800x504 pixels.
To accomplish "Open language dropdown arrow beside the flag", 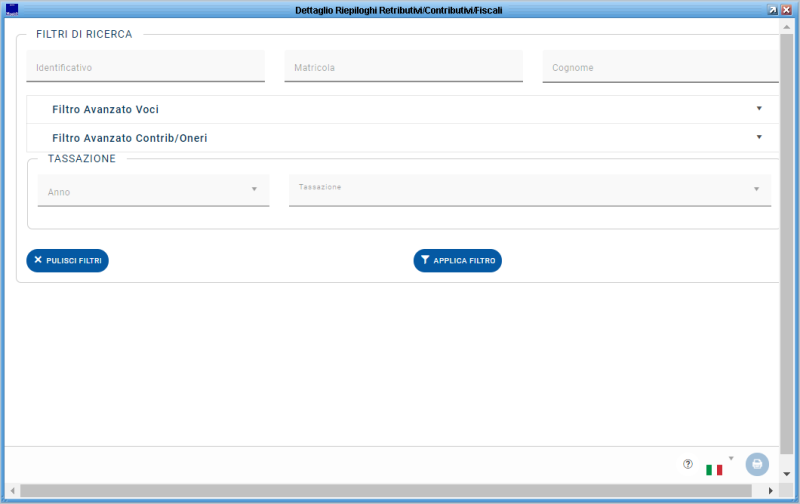I will (731, 458).
